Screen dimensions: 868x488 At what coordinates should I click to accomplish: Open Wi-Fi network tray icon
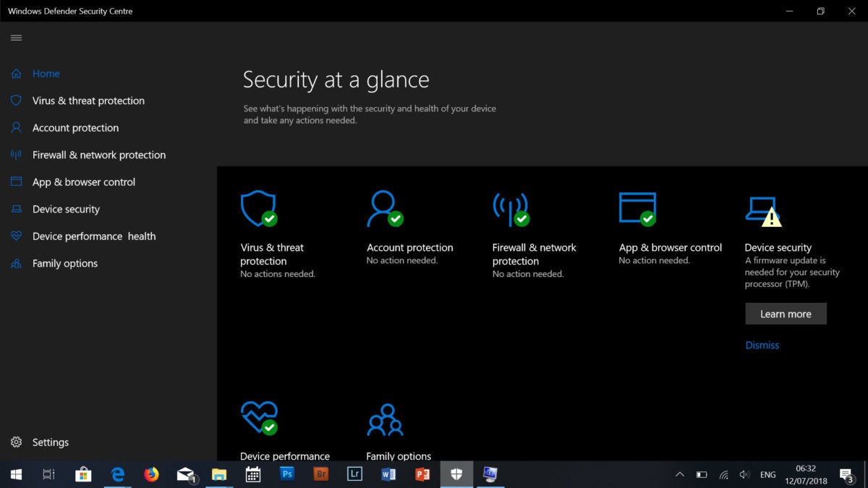[723, 475]
